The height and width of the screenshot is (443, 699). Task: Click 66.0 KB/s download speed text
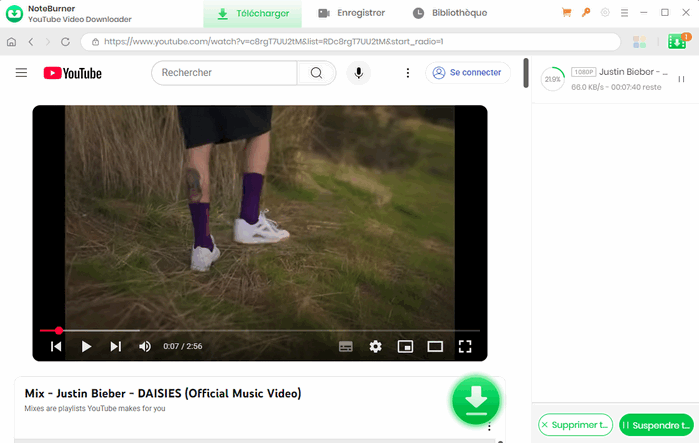(587, 87)
